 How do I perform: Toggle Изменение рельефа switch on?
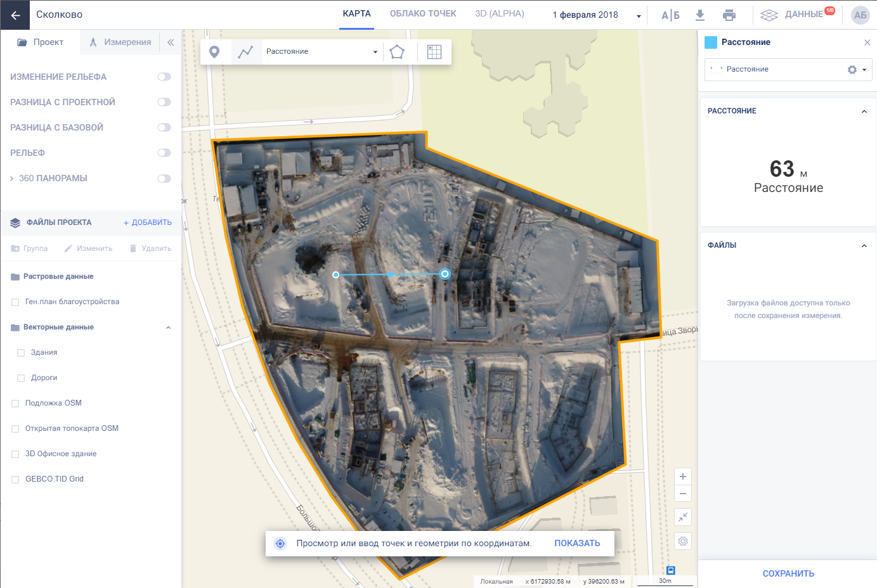(164, 77)
